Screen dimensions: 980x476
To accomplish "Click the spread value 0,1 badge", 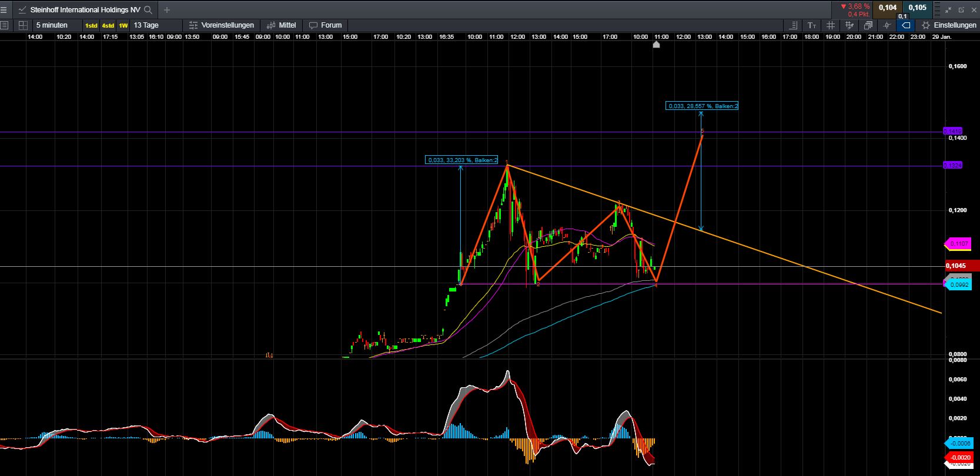I will 902,16.
